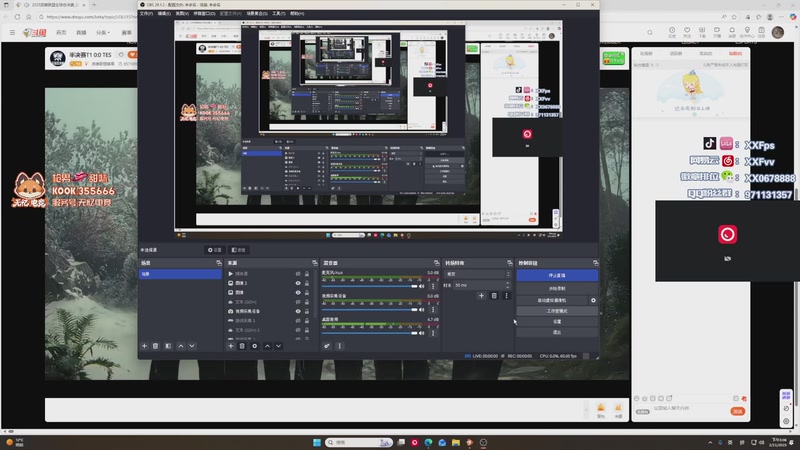Hide the 图像 source with eye toggle
Image resolution: width=800 pixels, height=450 pixels.
click(298, 292)
